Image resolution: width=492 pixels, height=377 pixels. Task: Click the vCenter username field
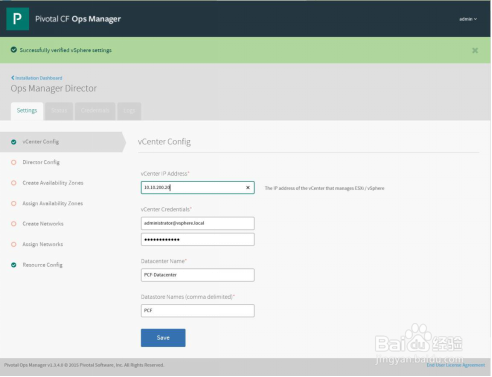(198, 223)
